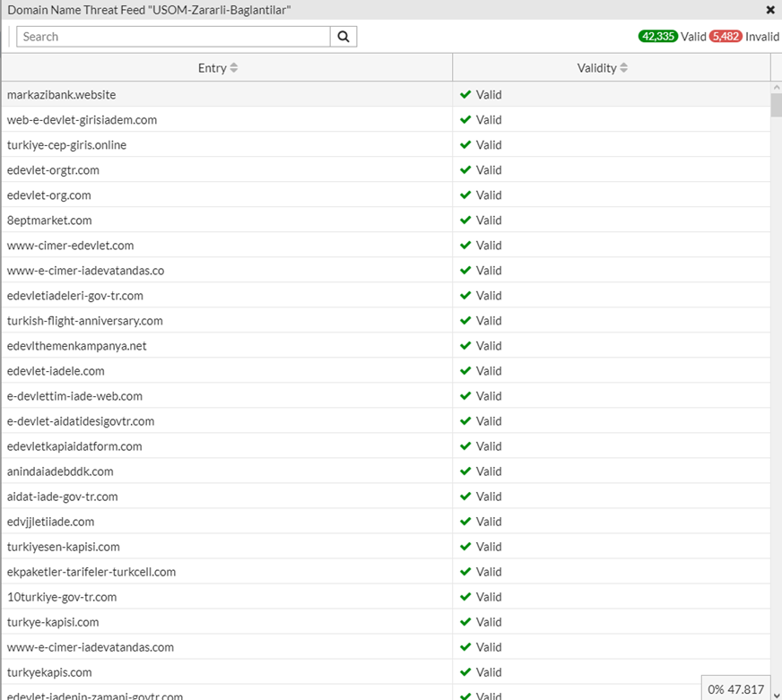Viewport: 782px width, 700px height.
Task: Click the Valid checkmark for turkiyesen-kapisi.com
Action: (465, 547)
